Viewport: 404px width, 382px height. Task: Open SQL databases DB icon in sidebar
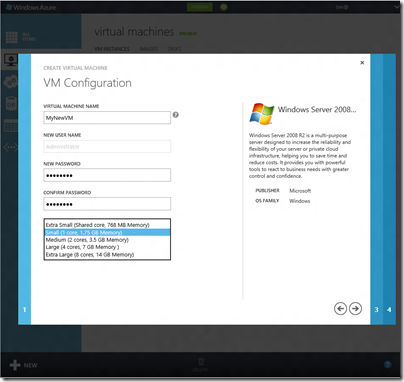coord(11,104)
